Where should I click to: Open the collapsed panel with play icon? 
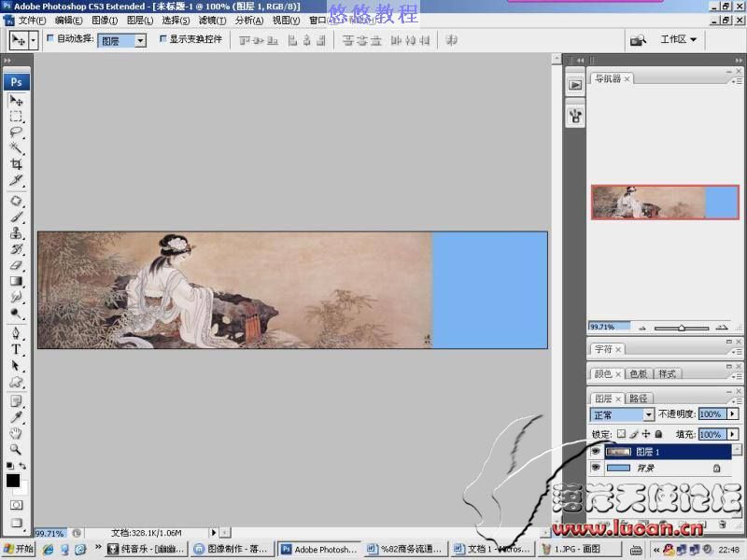[575, 85]
